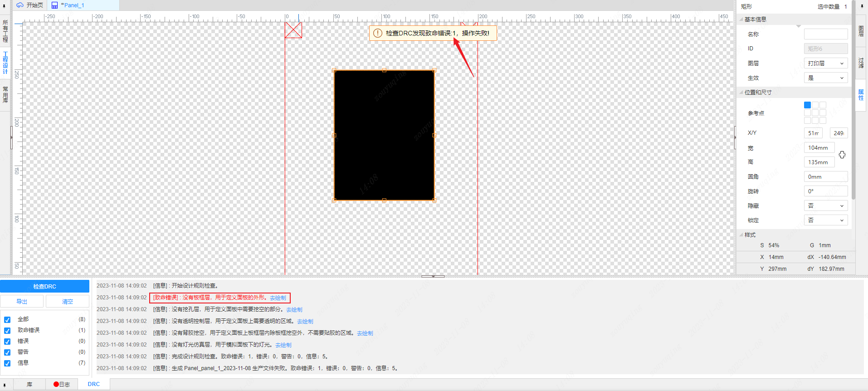This screenshot has width=868, height=391.
Task: Click the right panel collapse handle
Action: tap(735, 137)
